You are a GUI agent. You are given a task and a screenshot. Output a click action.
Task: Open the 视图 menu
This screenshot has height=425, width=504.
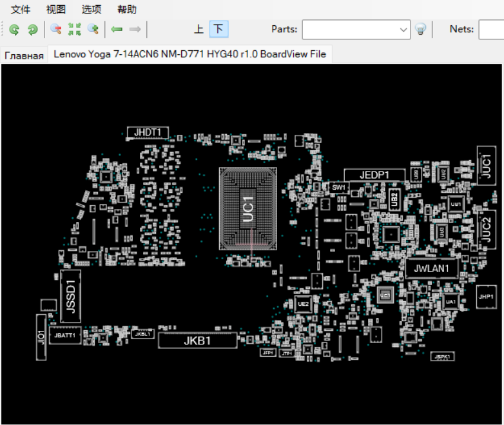(56, 10)
